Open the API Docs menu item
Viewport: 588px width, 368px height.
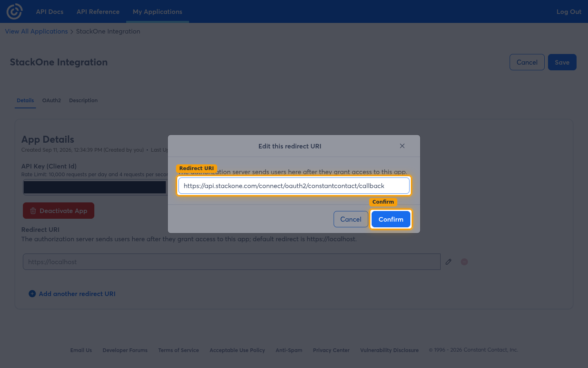click(x=50, y=11)
